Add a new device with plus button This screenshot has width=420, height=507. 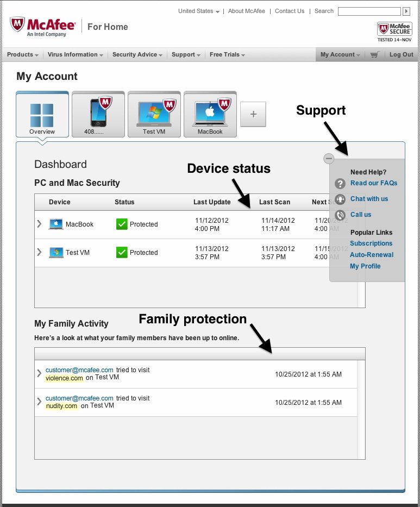(253, 114)
